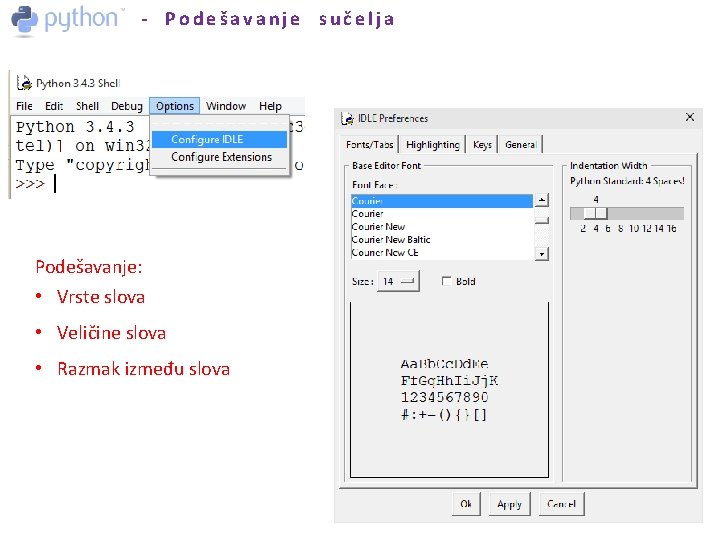Image resolution: width=720 pixels, height=540 pixels.
Task: Switch to the Fonts/Tabs tab
Action: pos(370,145)
